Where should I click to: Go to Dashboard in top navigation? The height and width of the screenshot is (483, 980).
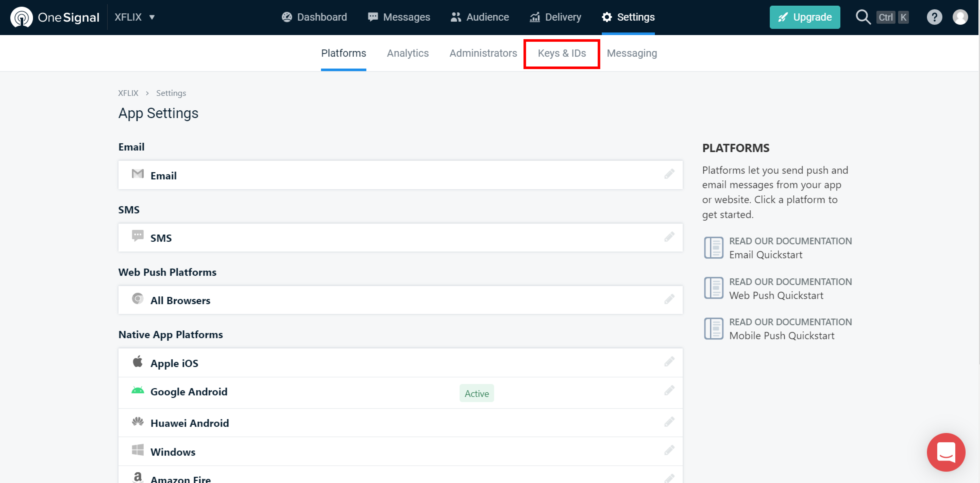[x=314, y=17]
